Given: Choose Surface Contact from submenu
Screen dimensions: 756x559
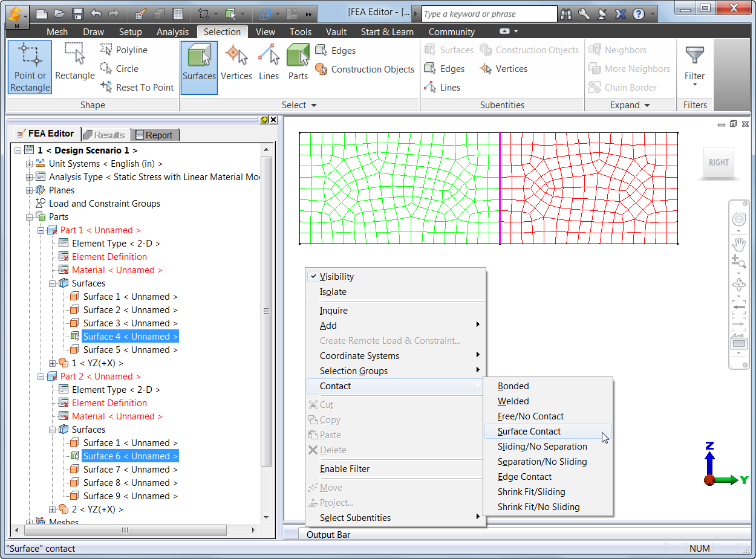Looking at the screenshot, I should tap(548, 431).
